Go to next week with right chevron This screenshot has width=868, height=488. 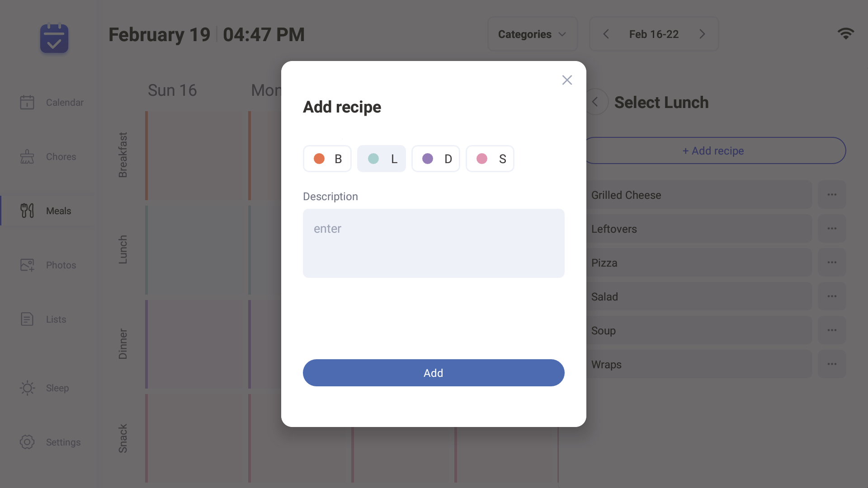(x=702, y=34)
